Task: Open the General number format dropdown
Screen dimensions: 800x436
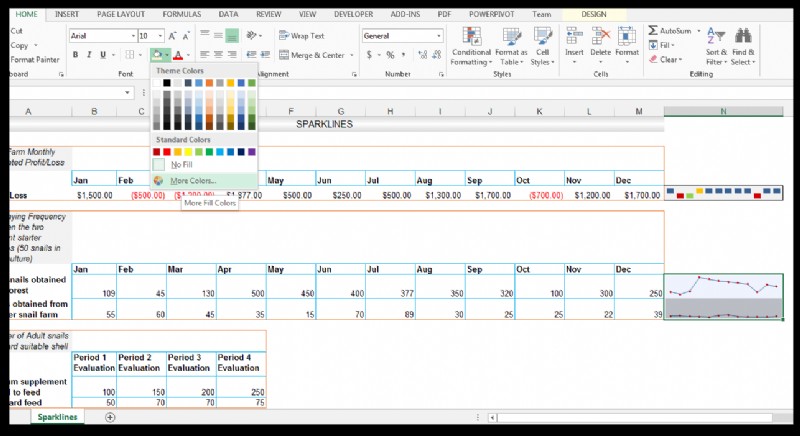Action: 438,36
